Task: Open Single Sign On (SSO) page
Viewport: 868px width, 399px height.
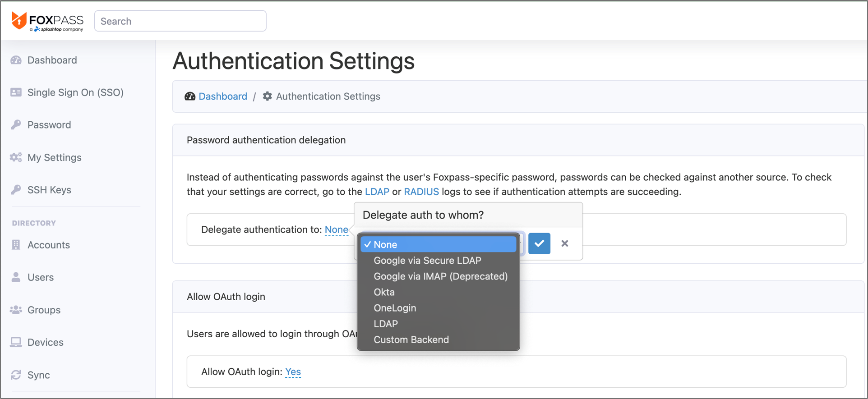Action: click(75, 92)
